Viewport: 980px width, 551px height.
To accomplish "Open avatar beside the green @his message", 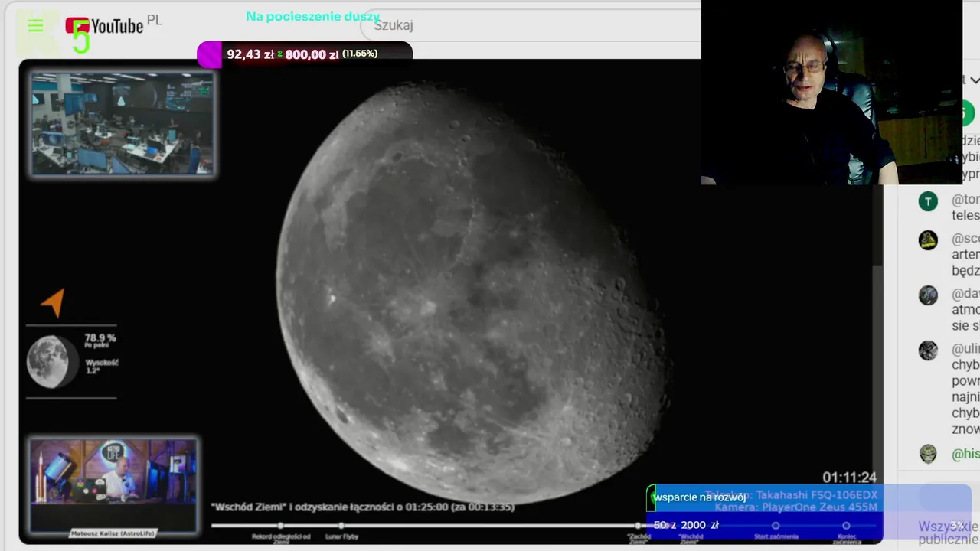I will 928,454.
